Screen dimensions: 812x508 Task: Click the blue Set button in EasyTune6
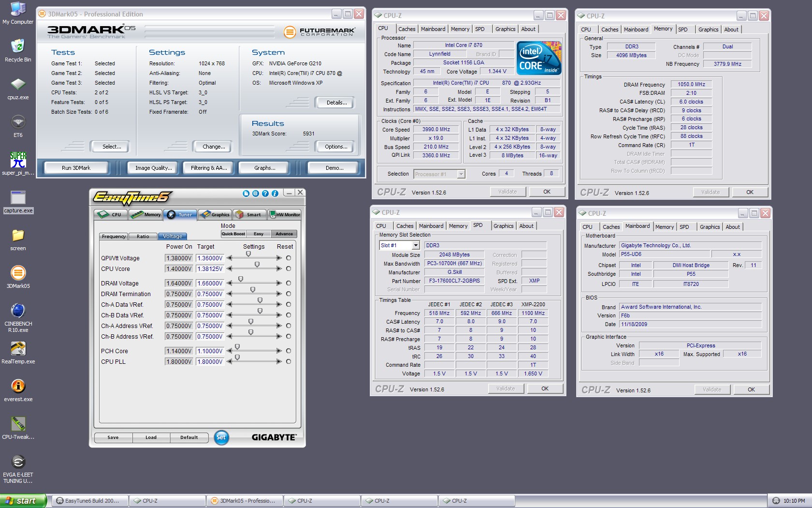221,437
